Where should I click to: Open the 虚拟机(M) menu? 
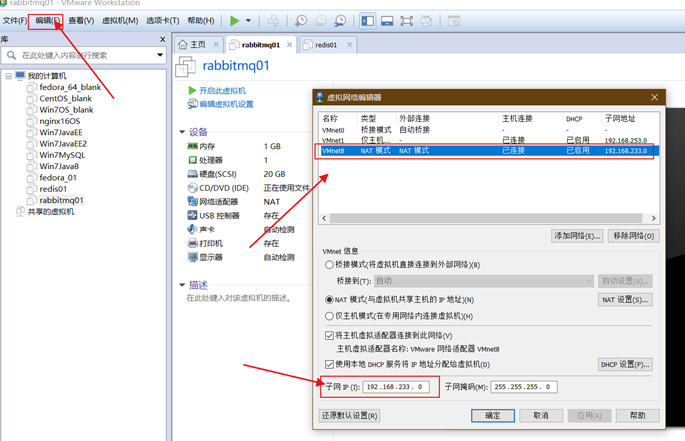(x=120, y=21)
